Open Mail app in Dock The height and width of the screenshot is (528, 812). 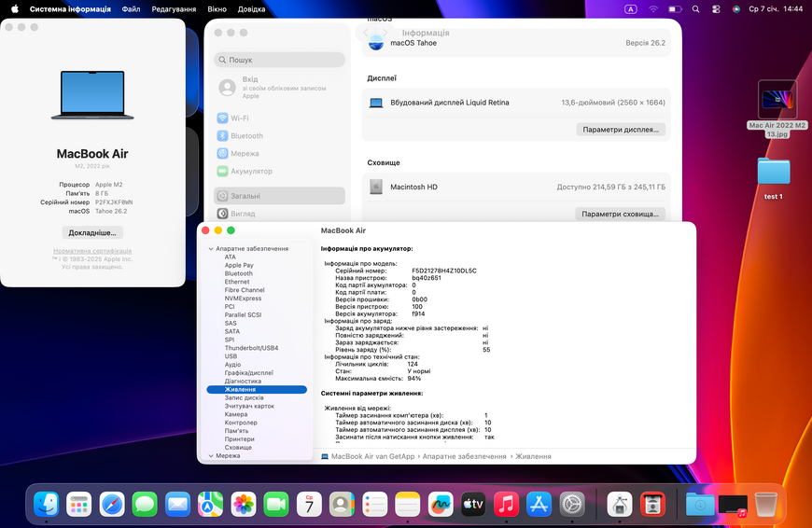[x=177, y=504]
